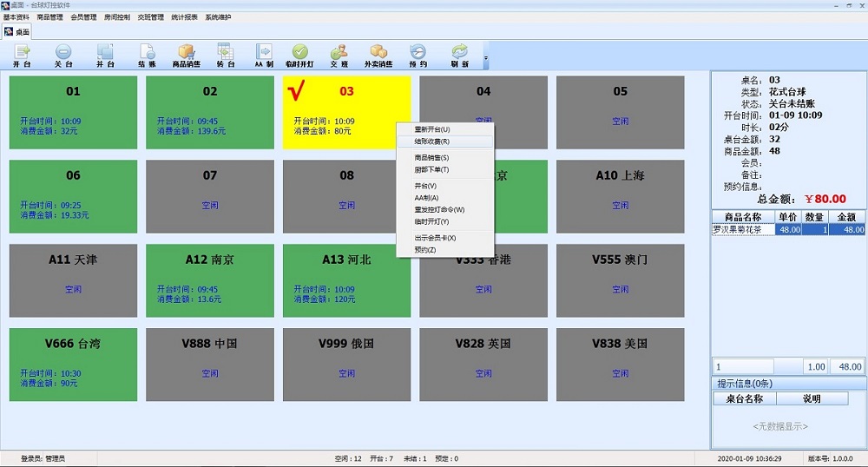Screen dimensions: 868x467
Task: Click the AA制 split-bill toolbar icon
Action: pos(264,56)
